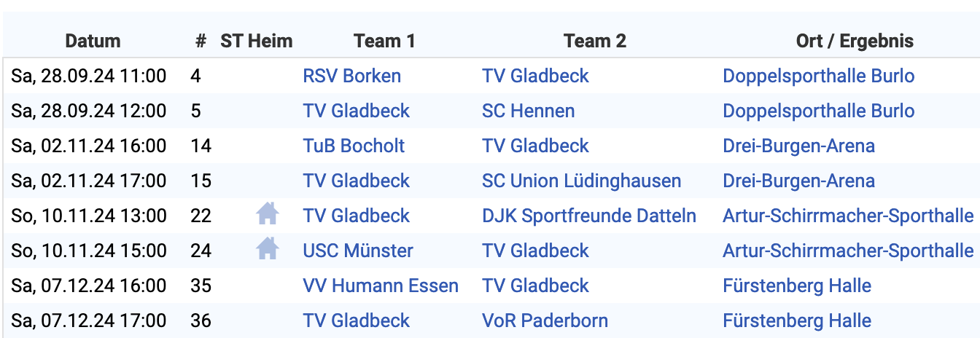Screen dimensions: 980x338
Task: Open USC Münster team link
Action: [358, 251]
